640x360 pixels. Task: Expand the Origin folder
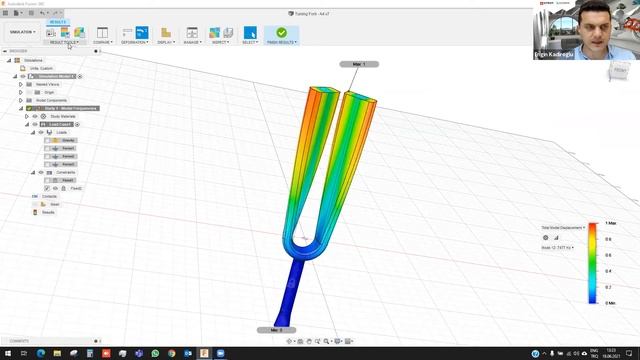[x=21, y=93]
